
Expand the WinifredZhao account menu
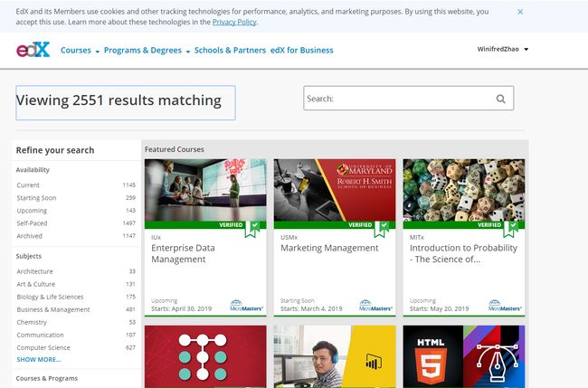click(502, 49)
